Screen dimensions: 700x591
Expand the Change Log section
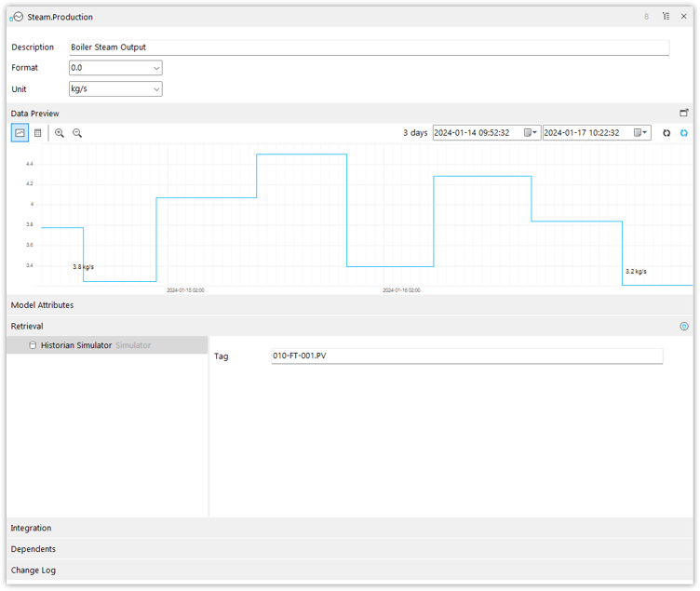(350, 571)
